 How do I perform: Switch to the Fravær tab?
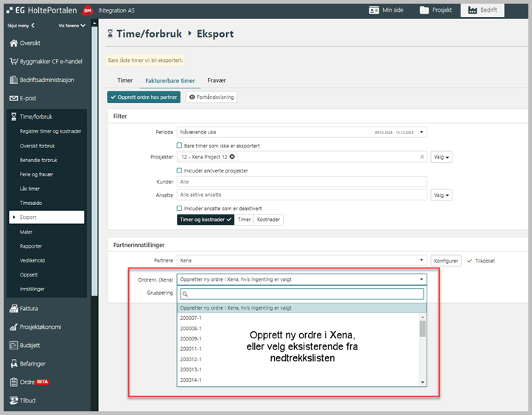(x=217, y=80)
